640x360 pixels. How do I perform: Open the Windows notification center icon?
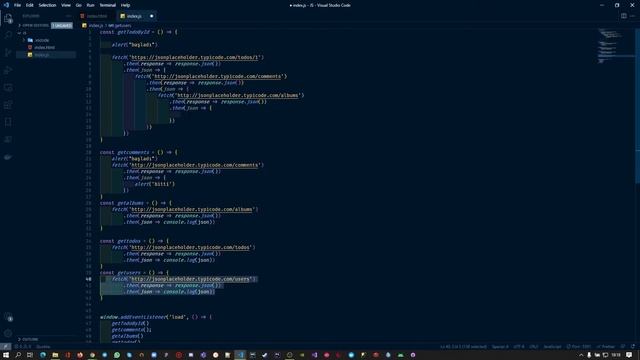[629, 355]
